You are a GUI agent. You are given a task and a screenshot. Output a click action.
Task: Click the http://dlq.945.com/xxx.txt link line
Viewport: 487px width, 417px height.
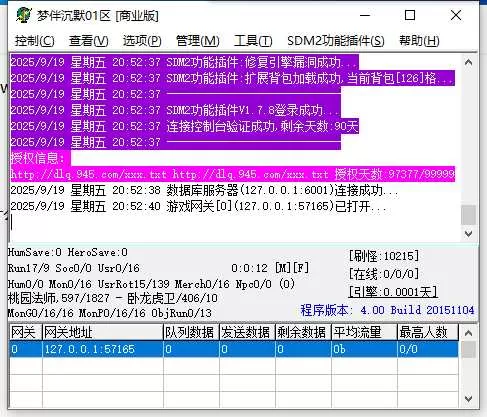tap(233, 174)
